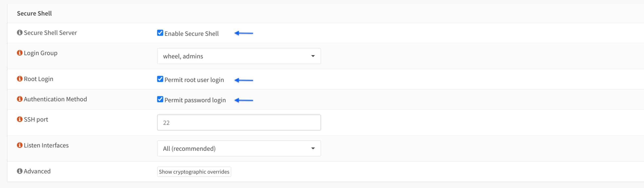Click the Root Login info icon

tap(20, 79)
